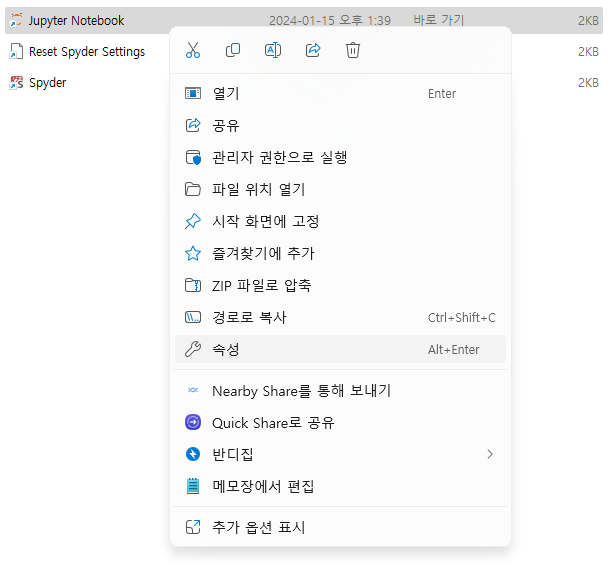Send via Nearby Share를 통해 보내기

340,391
